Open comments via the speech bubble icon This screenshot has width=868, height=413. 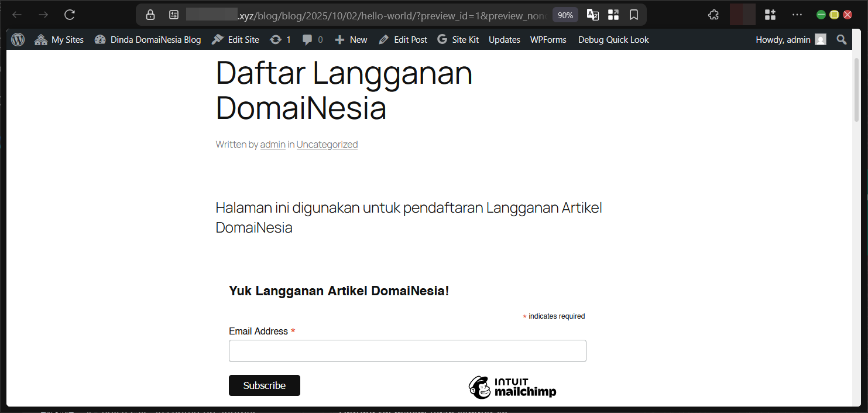[x=307, y=39]
